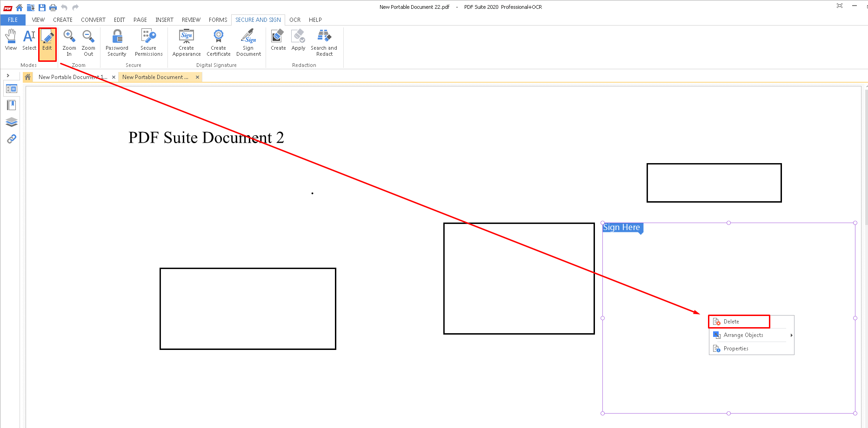The height and width of the screenshot is (428, 868).
Task: Open Password Security settings
Action: click(x=117, y=43)
